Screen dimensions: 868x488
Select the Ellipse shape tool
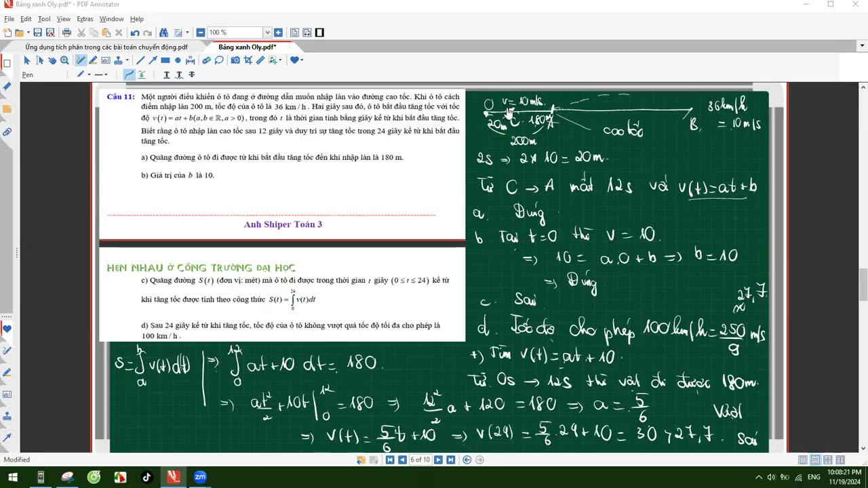point(178,60)
